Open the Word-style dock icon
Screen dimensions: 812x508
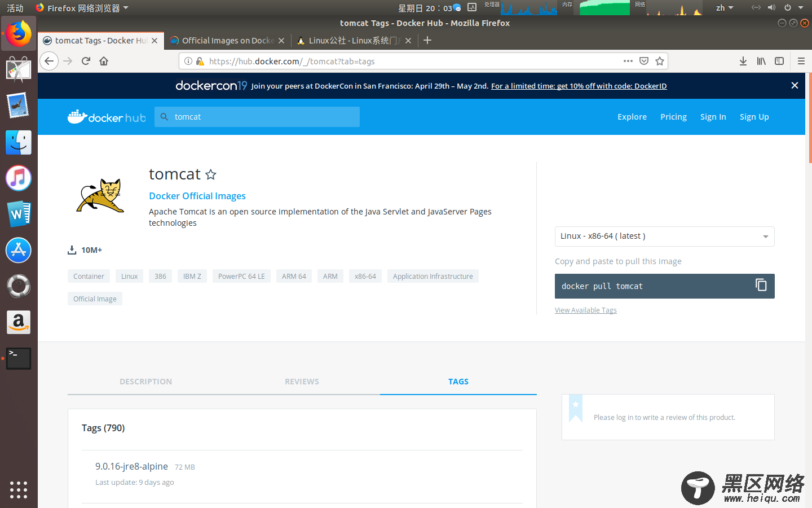[x=19, y=214]
